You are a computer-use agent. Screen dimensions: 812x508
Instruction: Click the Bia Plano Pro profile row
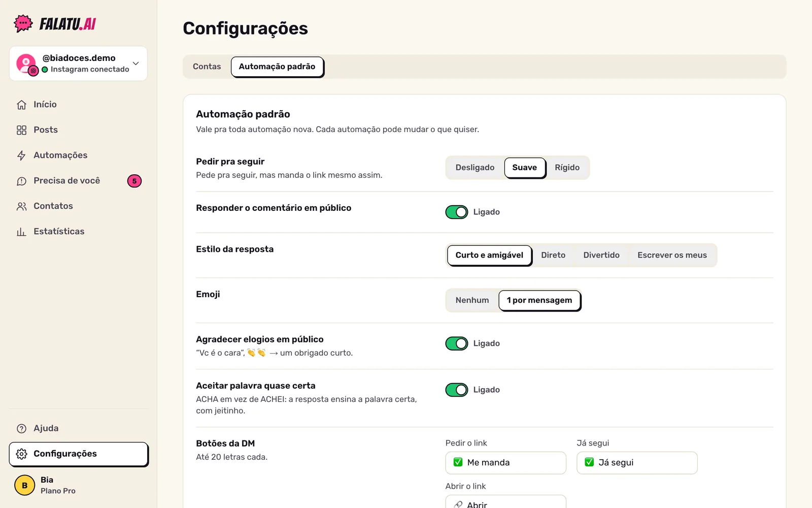tap(79, 485)
